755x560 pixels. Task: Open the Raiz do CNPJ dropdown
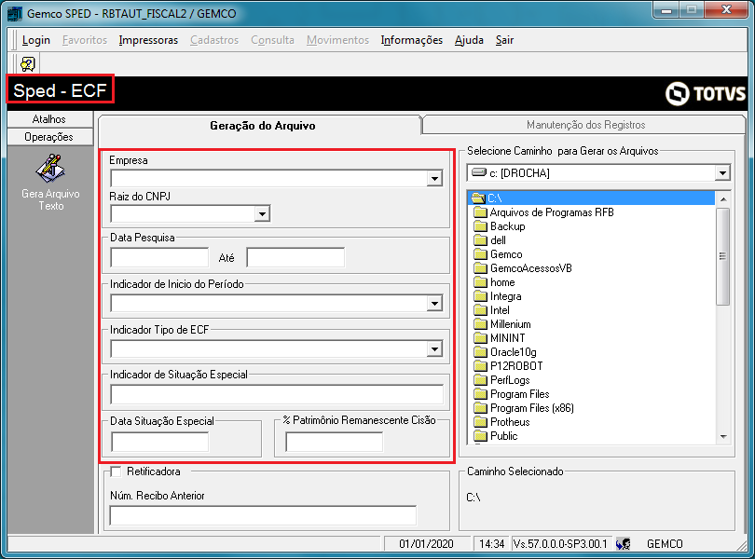(262, 213)
